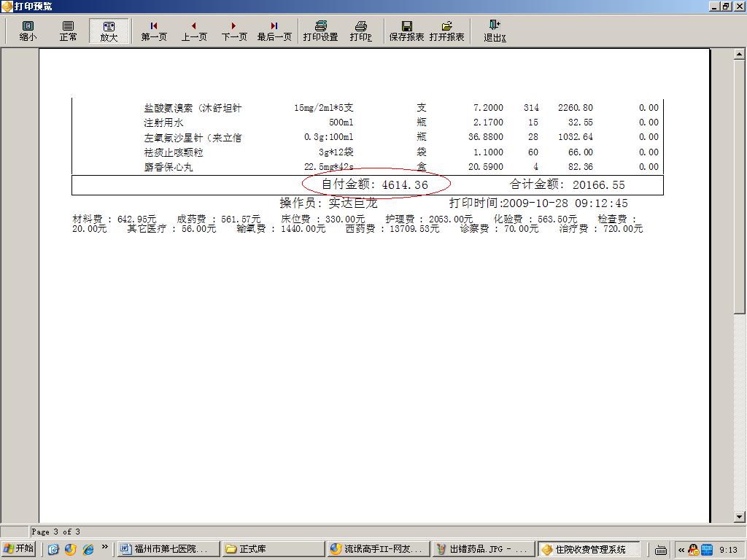747x560 pixels.
Task: Click the blue network tray icon
Action: [x=707, y=550]
